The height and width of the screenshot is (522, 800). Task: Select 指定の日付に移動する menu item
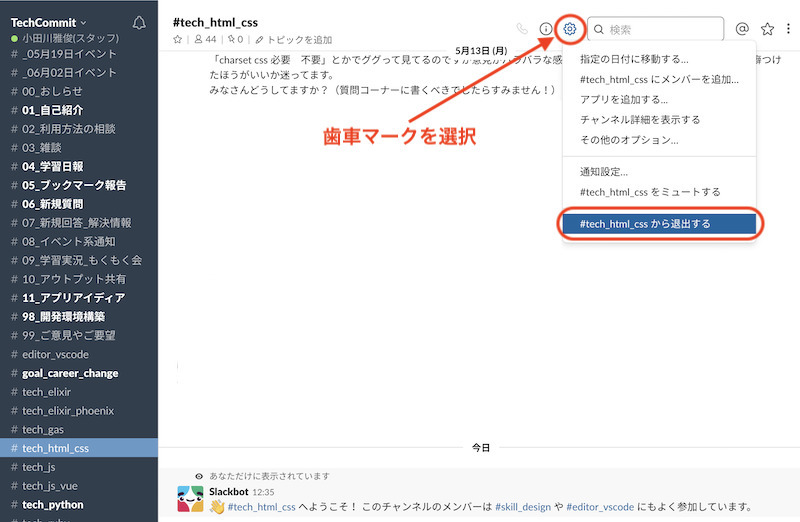[659, 59]
